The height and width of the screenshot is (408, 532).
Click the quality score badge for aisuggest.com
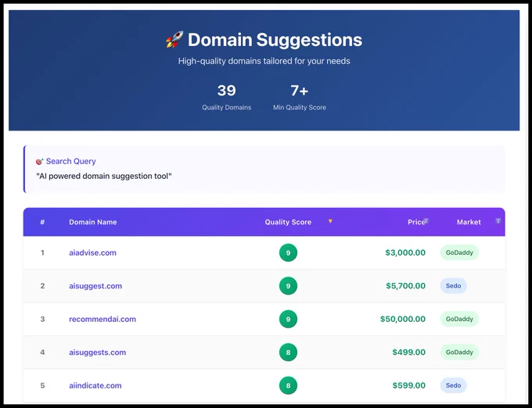click(288, 286)
